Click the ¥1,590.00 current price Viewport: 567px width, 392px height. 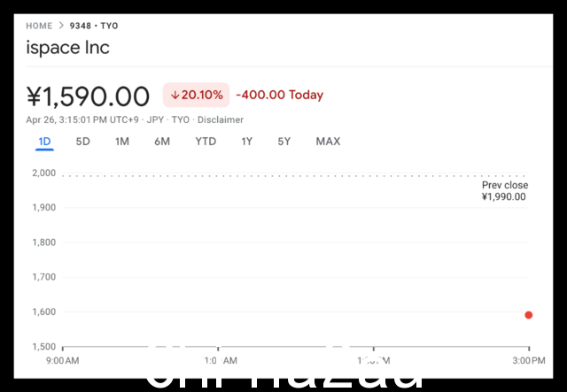[88, 96]
